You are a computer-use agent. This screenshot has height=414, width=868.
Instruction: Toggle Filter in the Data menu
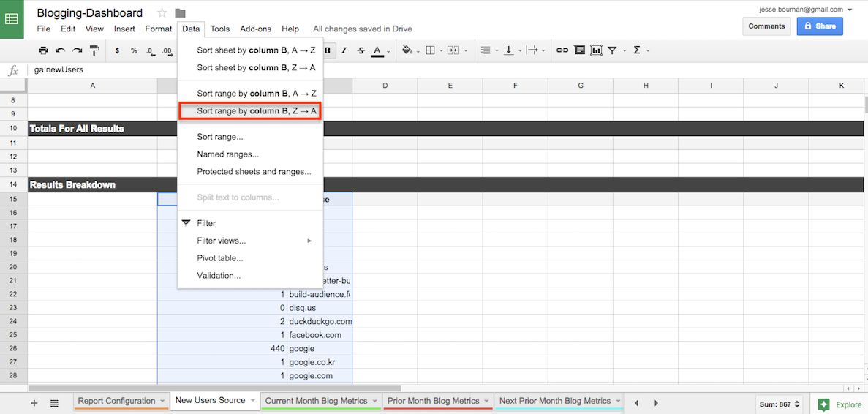[206, 223]
